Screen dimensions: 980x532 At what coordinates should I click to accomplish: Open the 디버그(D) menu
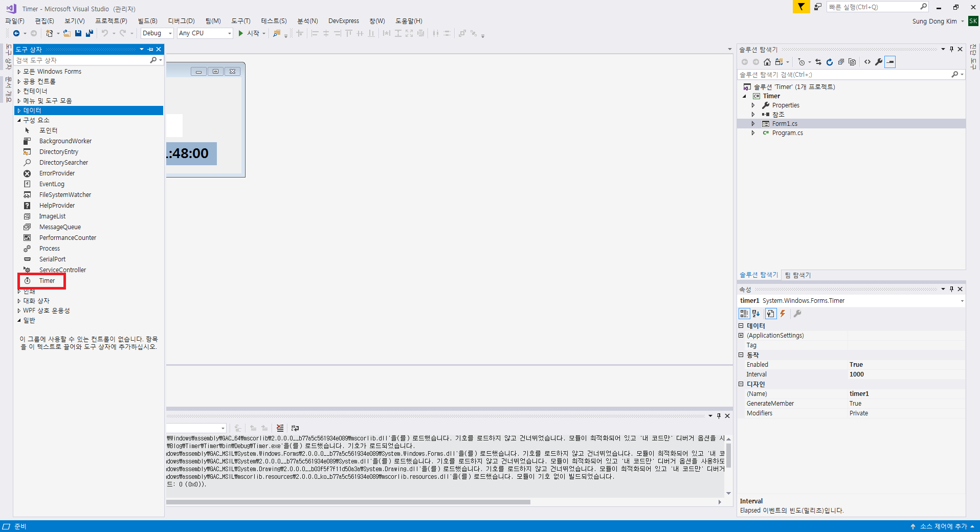(x=181, y=21)
